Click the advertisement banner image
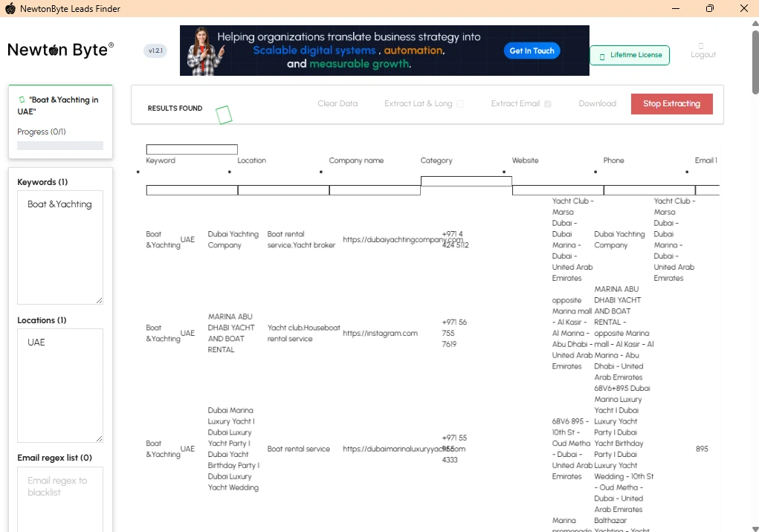Image resolution: width=759 pixels, height=532 pixels. (x=384, y=51)
